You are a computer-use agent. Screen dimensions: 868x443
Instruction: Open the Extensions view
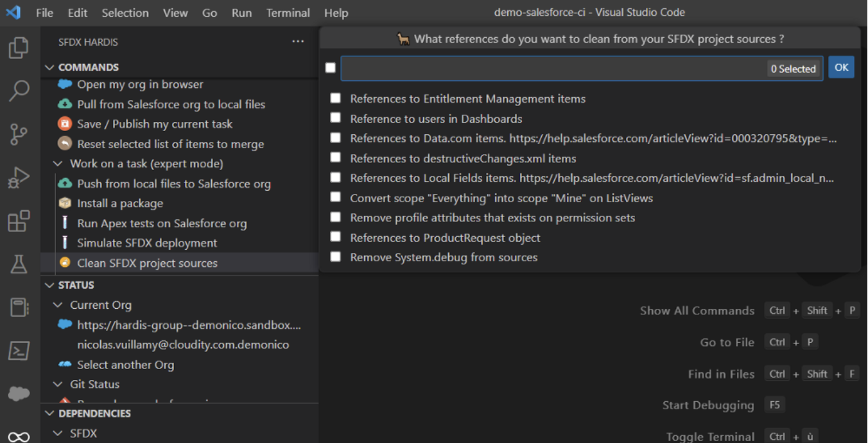click(19, 221)
